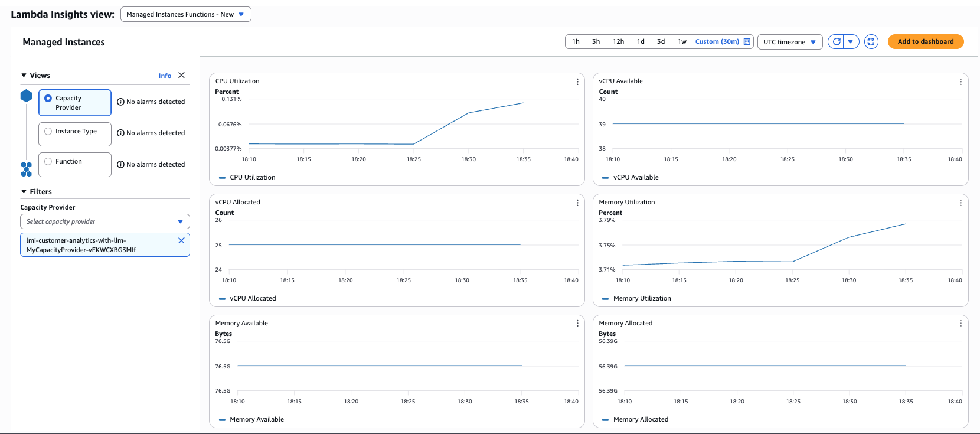Open the custom time range calendar icon

(747, 42)
